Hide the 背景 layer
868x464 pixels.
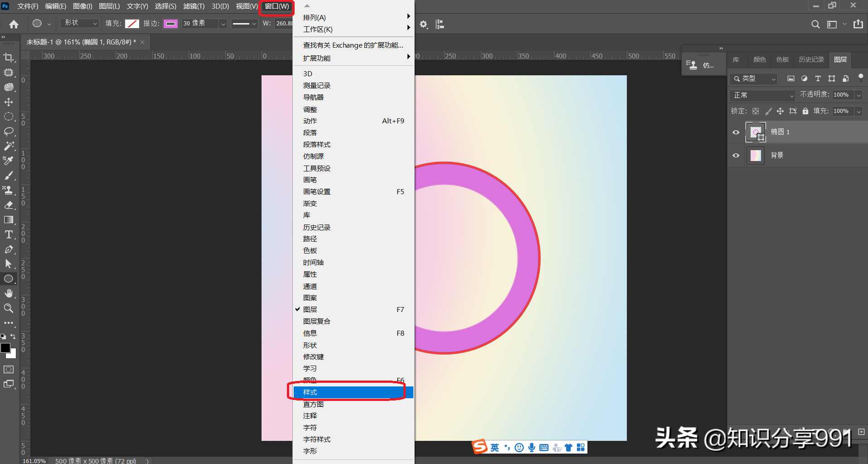[736, 156]
